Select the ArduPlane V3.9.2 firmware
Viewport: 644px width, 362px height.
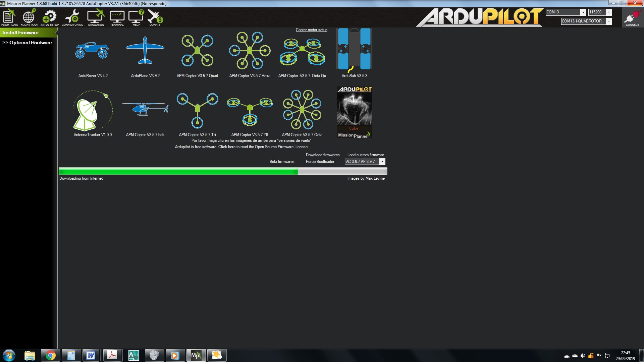145,51
